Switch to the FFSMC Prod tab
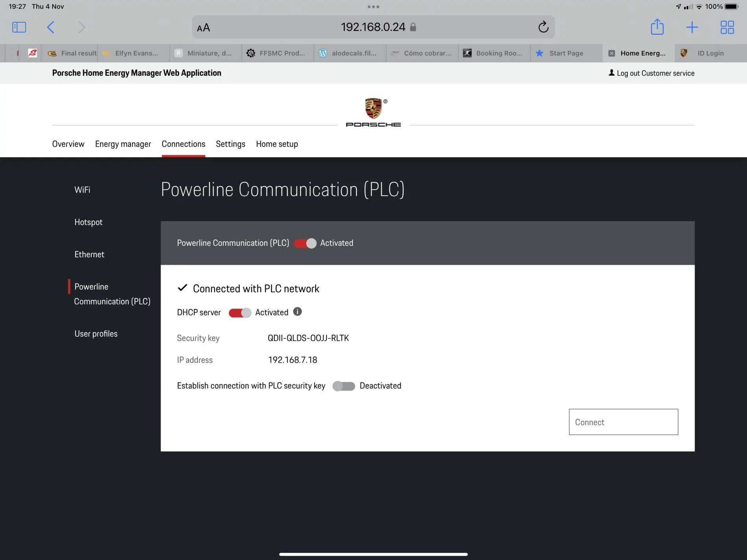This screenshot has height=560, width=747. click(278, 53)
